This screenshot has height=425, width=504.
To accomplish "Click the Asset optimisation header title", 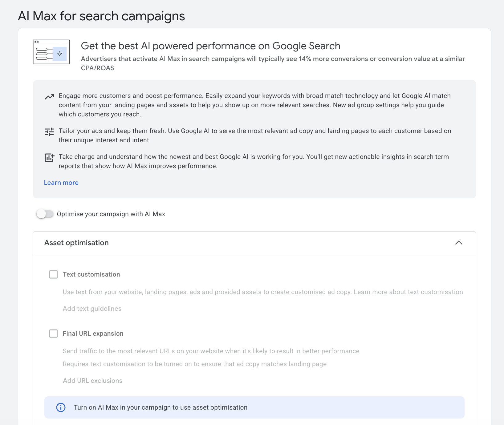I will (76, 243).
